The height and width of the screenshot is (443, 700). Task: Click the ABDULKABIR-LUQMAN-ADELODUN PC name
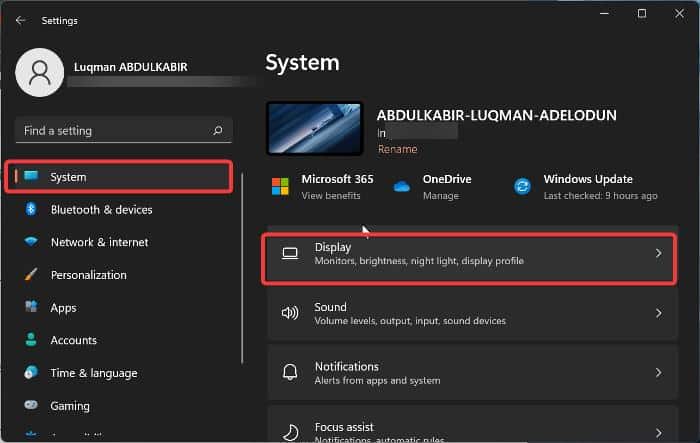[496, 115]
